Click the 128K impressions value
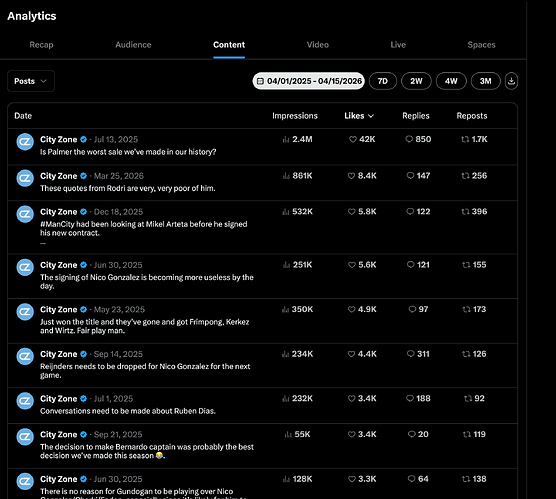Screen dimensions: 556x499 (302, 479)
